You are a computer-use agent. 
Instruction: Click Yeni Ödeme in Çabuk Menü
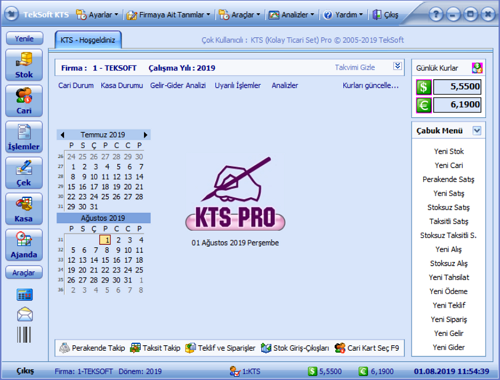(449, 291)
